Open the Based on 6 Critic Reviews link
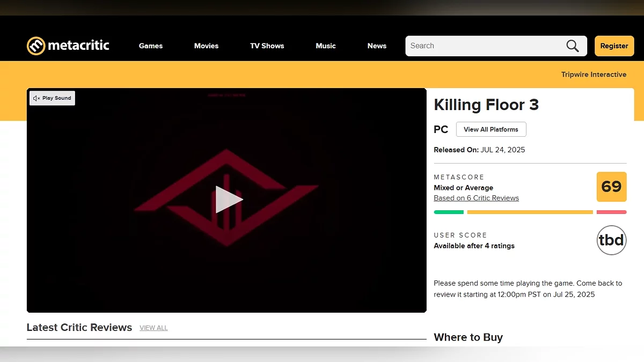This screenshot has height=362, width=644. click(x=477, y=198)
